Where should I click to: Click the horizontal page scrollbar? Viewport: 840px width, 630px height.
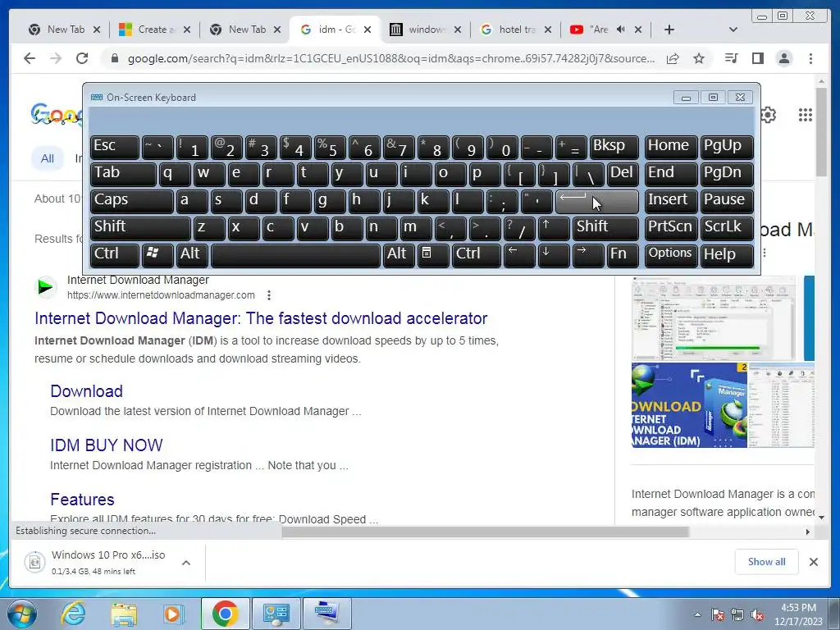pyautogui.click(x=485, y=532)
